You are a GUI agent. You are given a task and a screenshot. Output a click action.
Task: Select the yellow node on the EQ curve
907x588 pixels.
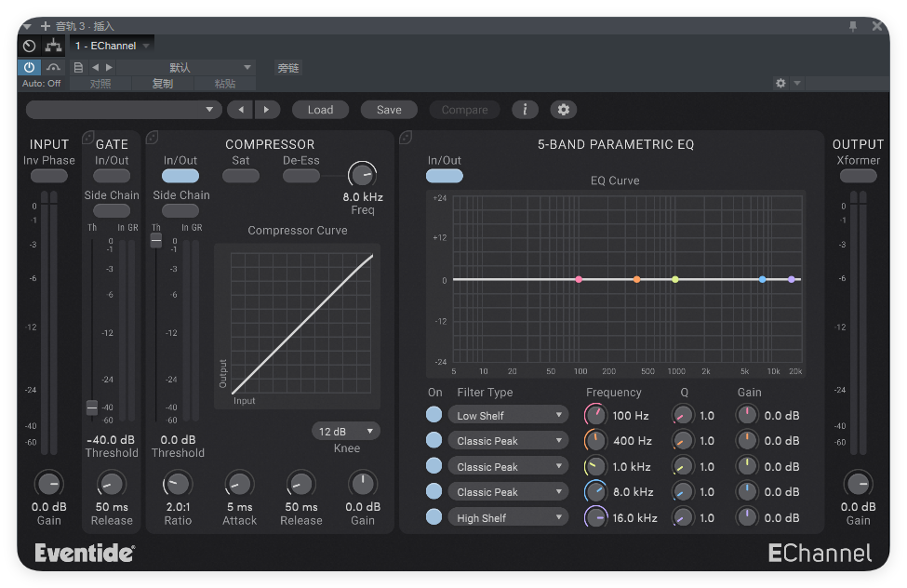675,279
